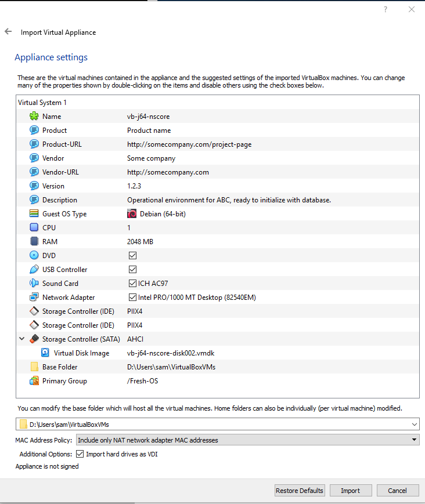The width and height of the screenshot is (425, 504).
Task: Click the DVD drive icon
Action: 34,255
